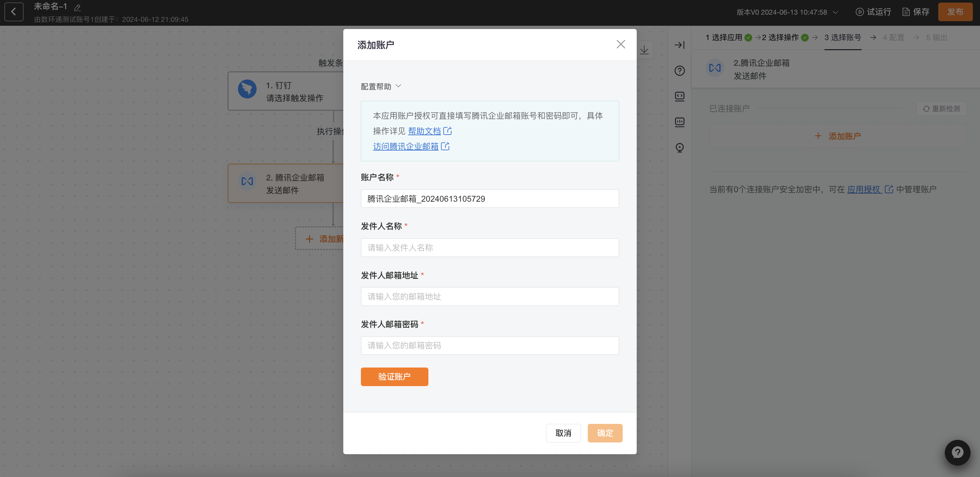The height and width of the screenshot is (477, 980).
Task: Click external link icon beside 帮助文档
Action: point(448,131)
